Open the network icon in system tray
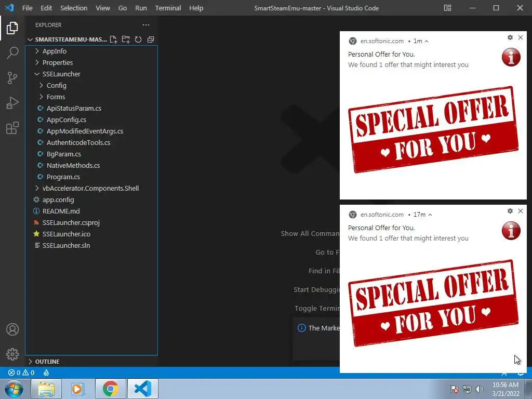The image size is (532, 399). click(x=467, y=389)
